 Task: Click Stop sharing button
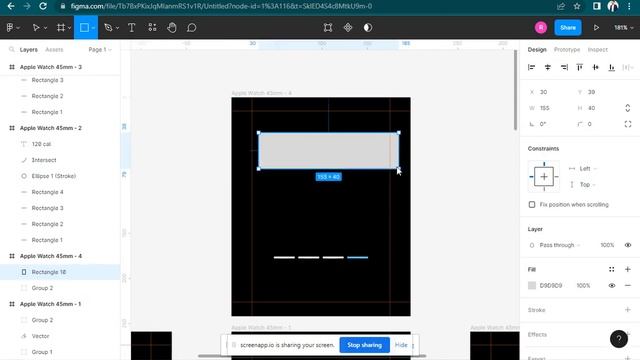[x=364, y=345]
